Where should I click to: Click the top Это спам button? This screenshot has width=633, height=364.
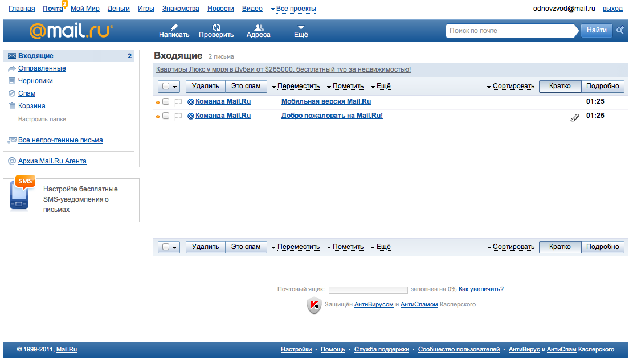tap(246, 86)
